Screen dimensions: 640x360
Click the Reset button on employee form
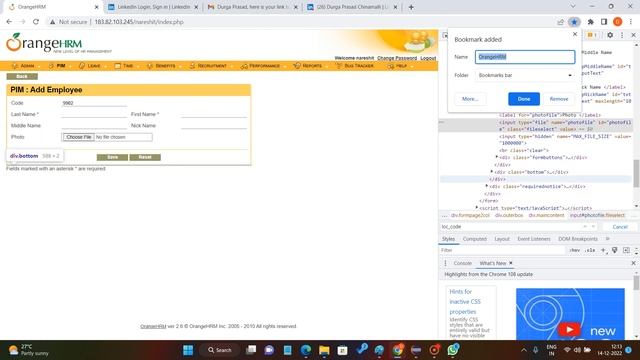pos(145,157)
